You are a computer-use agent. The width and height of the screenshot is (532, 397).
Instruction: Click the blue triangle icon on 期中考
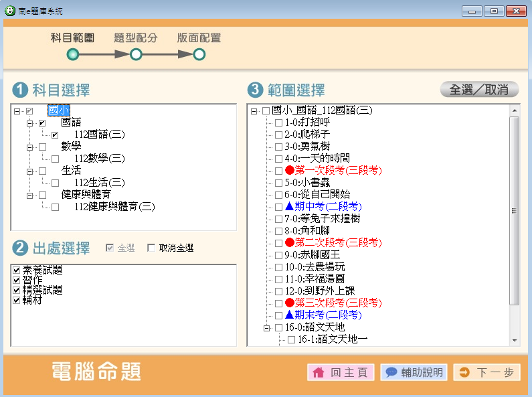point(290,207)
